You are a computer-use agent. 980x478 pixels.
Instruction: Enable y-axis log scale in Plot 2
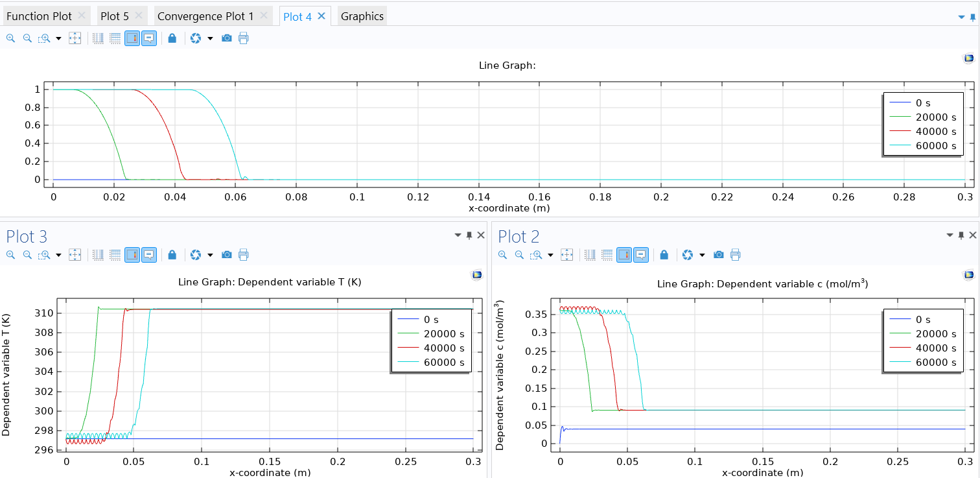(607, 255)
